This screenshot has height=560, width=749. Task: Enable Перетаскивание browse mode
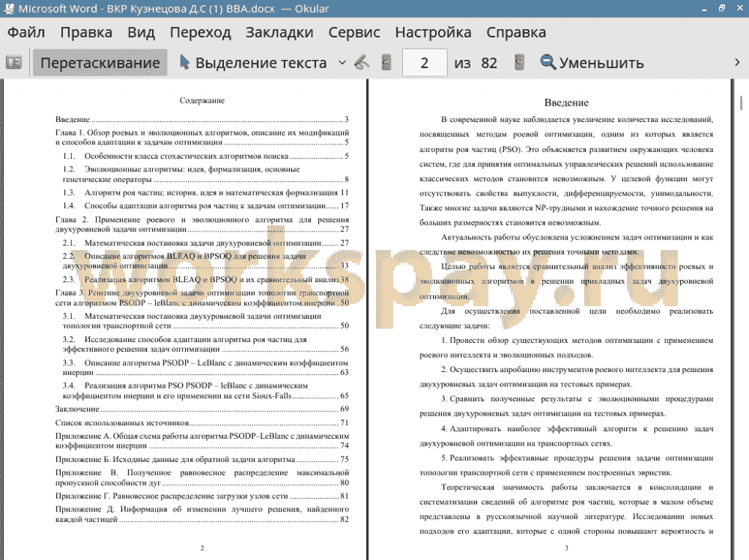pyautogui.click(x=100, y=63)
